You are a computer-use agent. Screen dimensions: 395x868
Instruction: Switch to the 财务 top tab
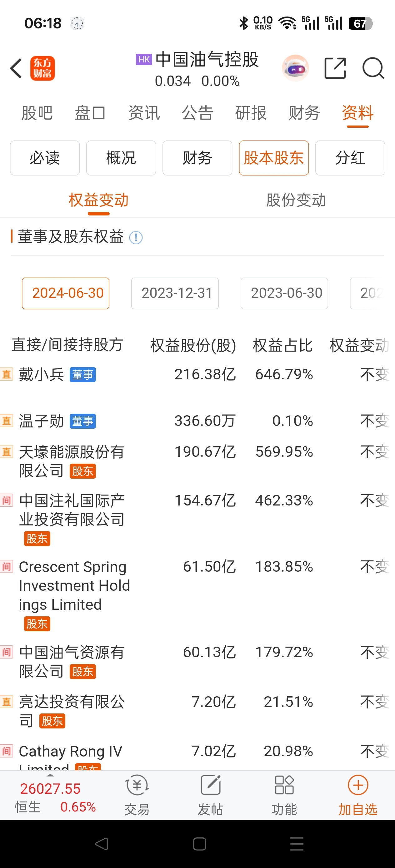click(304, 112)
